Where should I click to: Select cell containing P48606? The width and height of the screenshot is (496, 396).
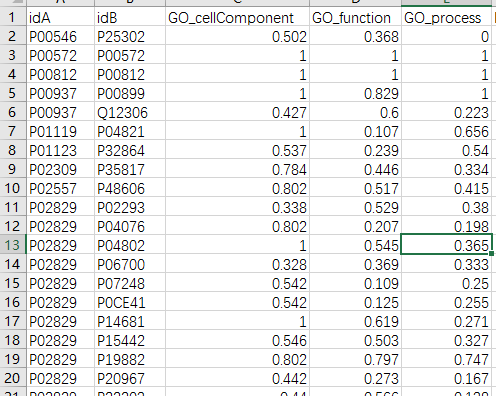tap(130, 188)
